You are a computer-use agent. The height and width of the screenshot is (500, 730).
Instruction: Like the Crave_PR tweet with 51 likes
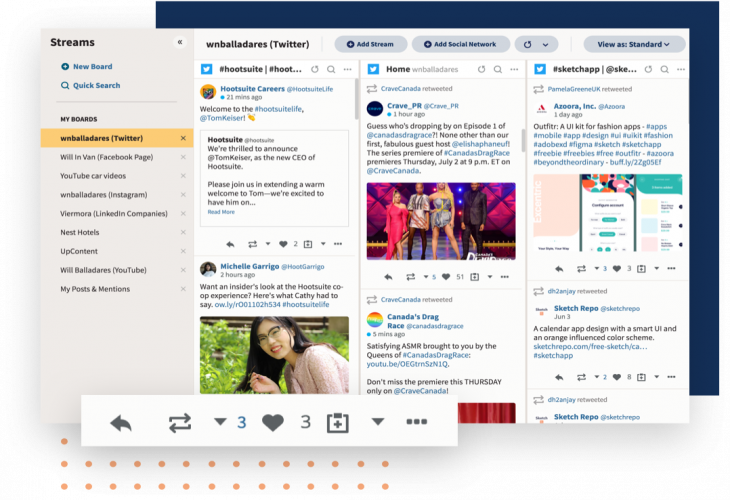[446, 277]
